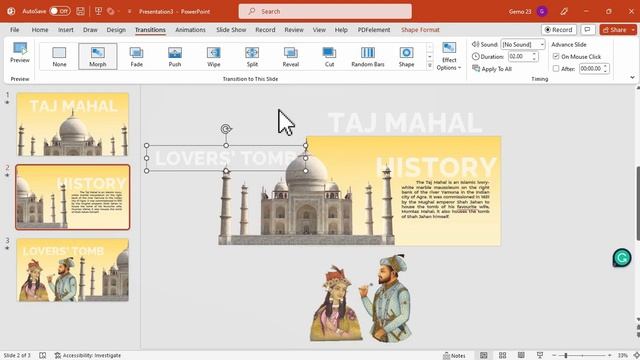
Task: Switch to the Animations tab
Action: 190,30
